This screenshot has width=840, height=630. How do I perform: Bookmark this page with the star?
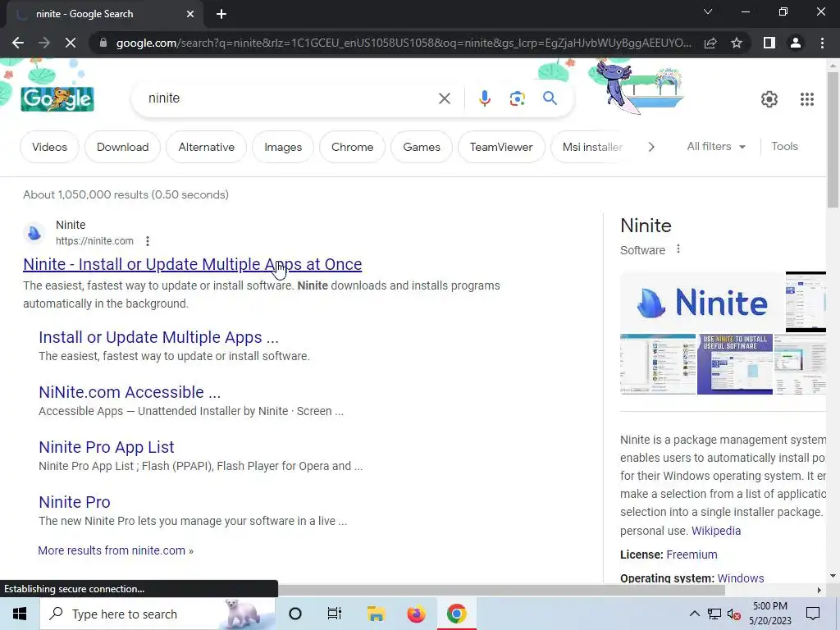pyautogui.click(x=737, y=43)
